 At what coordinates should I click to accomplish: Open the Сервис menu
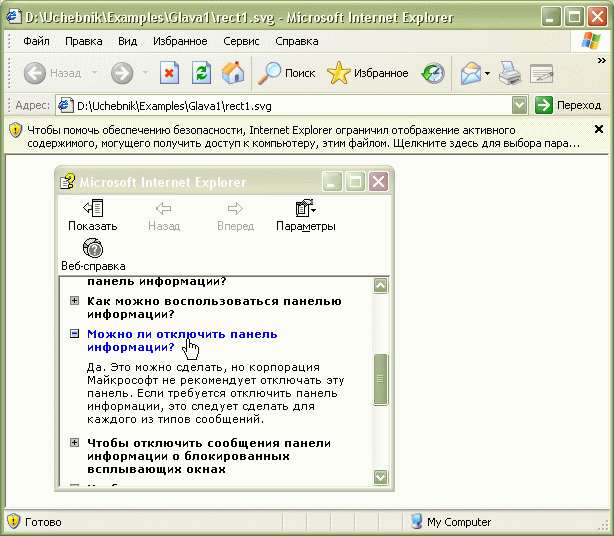point(241,41)
